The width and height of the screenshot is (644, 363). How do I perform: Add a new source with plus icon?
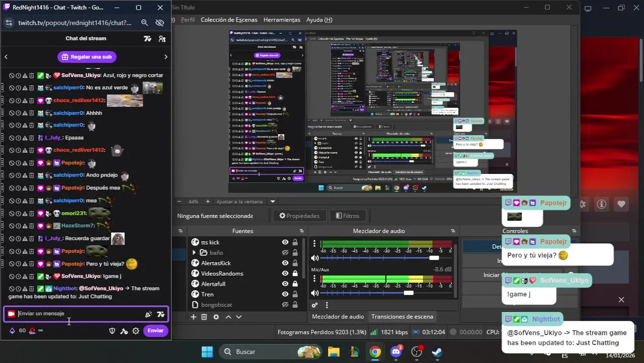pos(193,317)
